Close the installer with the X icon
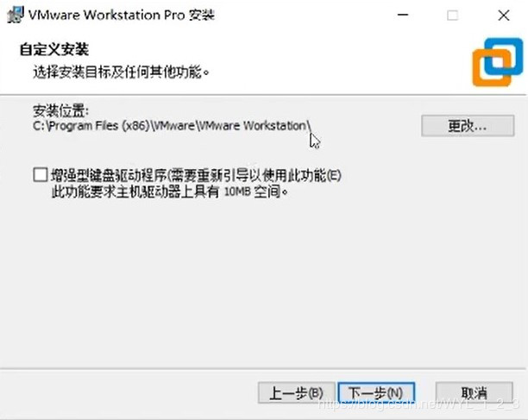Screen dimensions: 528x420 click(x=504, y=16)
